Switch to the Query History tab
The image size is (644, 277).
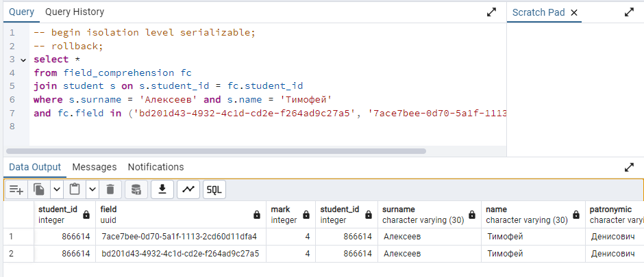tap(75, 12)
